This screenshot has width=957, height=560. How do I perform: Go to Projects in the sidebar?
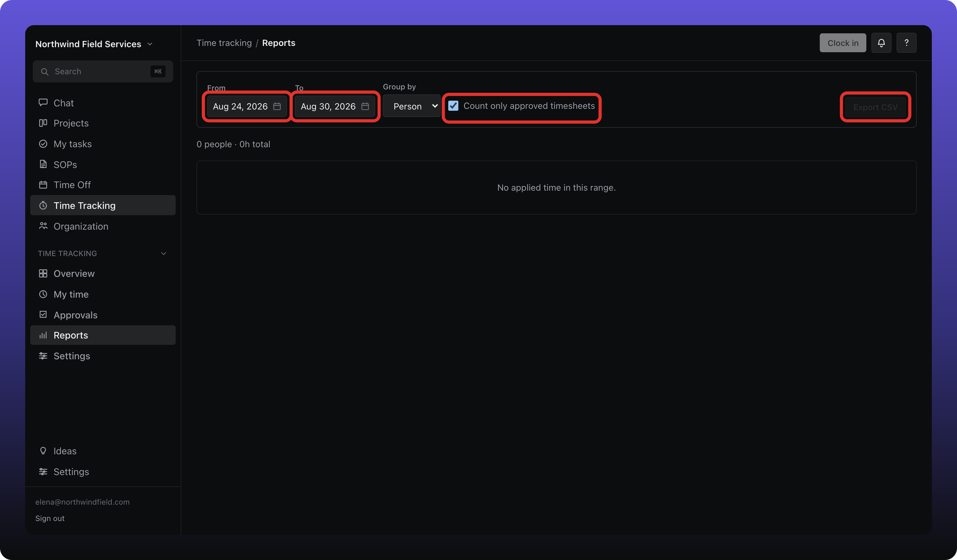[x=103, y=123]
